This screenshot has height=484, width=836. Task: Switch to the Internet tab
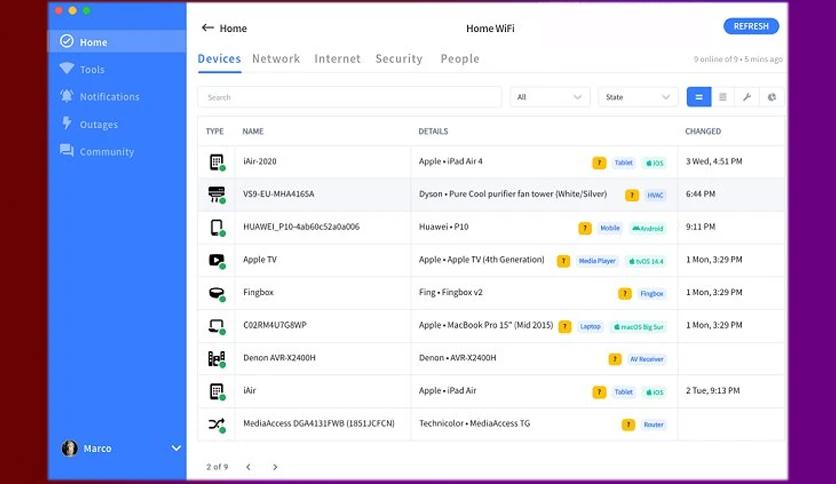pyautogui.click(x=337, y=59)
